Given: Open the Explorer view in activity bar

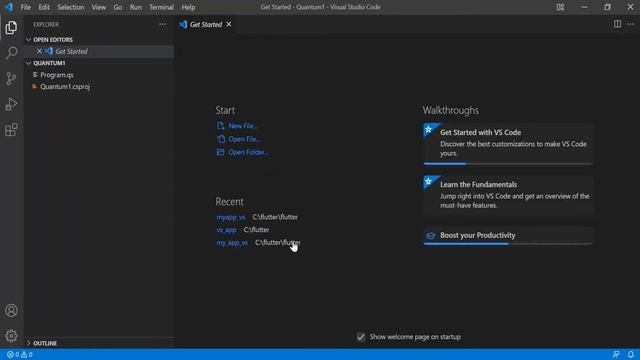Looking at the screenshot, I should [x=11, y=27].
